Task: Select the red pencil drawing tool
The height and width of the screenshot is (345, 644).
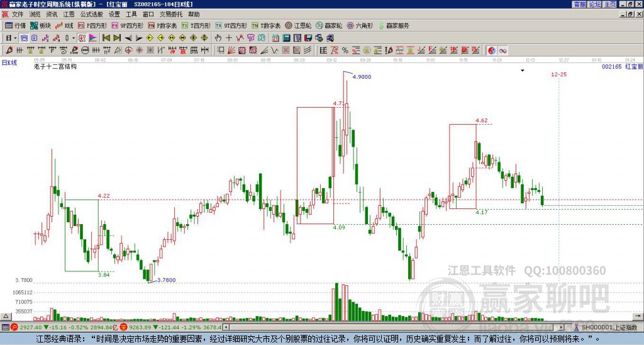Action: point(9,50)
